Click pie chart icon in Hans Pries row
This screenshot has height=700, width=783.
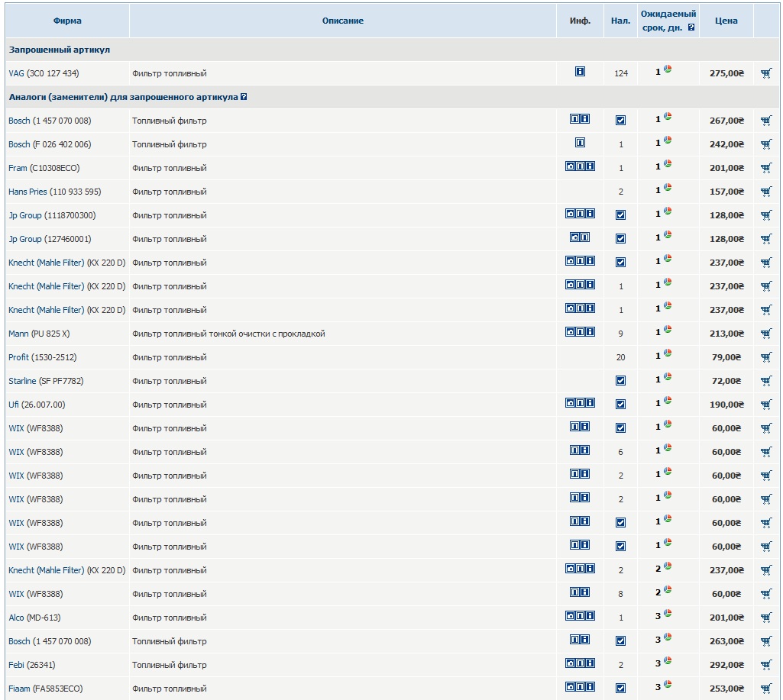click(x=668, y=188)
